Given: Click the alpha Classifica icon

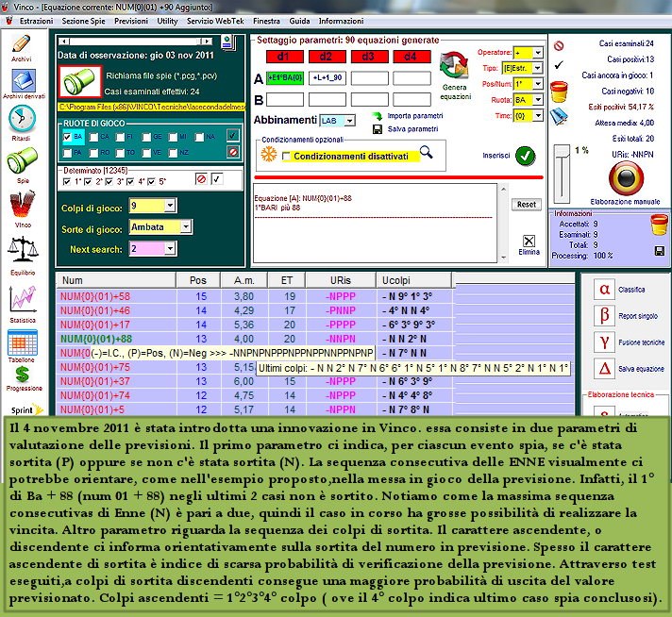Looking at the screenshot, I should (604, 290).
